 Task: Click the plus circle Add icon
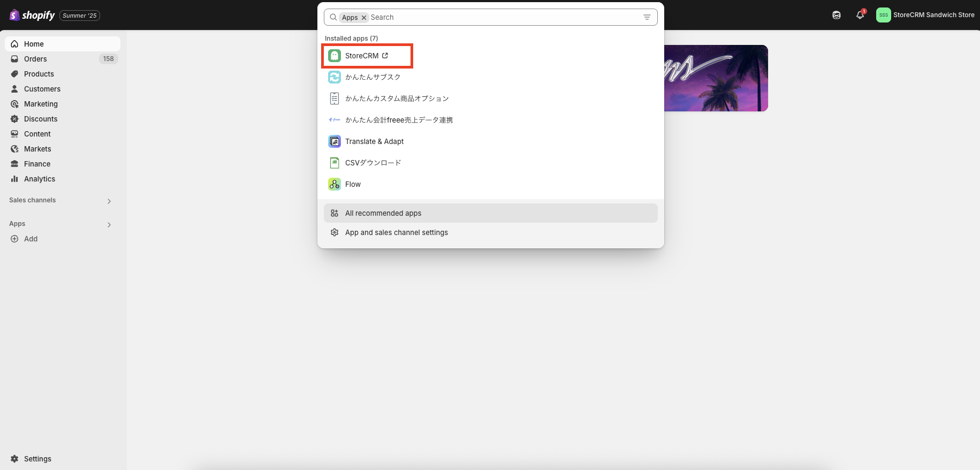pos(14,239)
